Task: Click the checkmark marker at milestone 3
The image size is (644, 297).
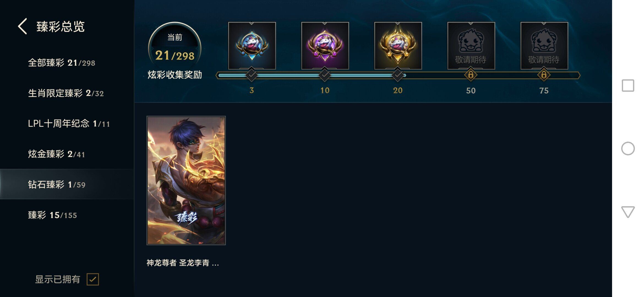Action: coord(252,75)
